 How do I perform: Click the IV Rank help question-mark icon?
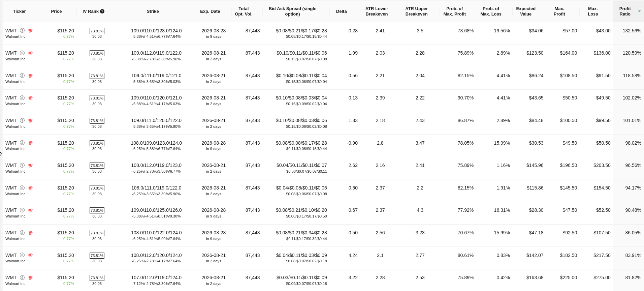pyautogui.click(x=102, y=11)
